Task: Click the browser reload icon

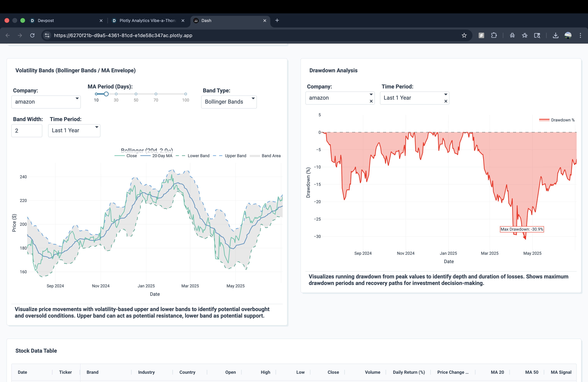Action: (32, 35)
